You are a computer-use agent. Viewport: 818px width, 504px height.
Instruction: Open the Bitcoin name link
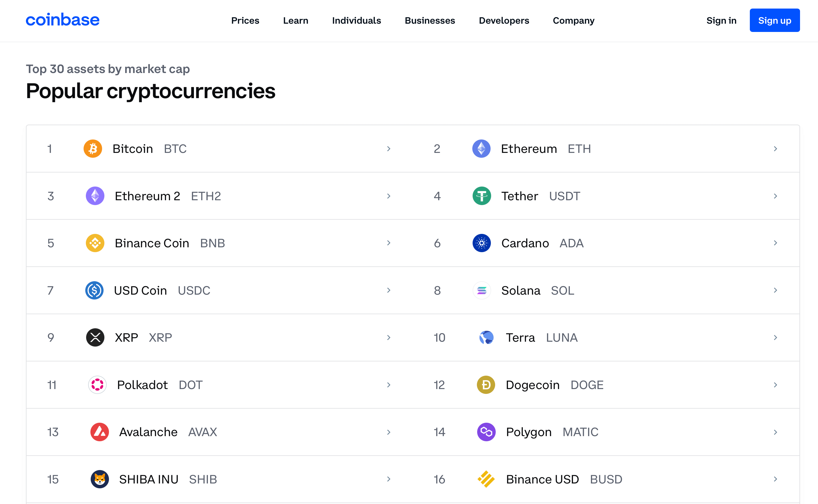point(133,149)
